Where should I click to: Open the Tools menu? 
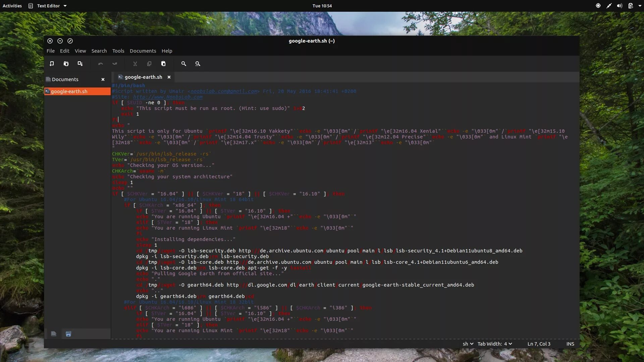[x=118, y=51]
